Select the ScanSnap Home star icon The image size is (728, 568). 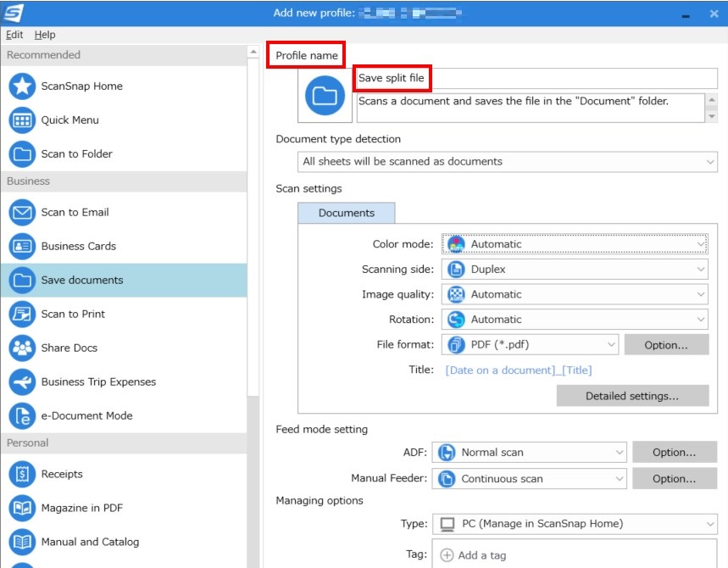22,86
